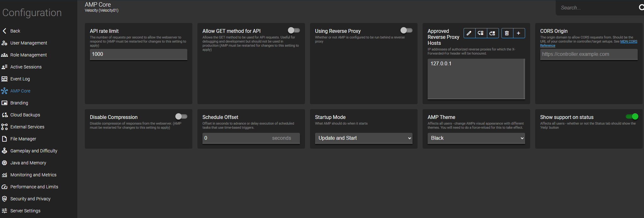Image resolution: width=644 pixels, height=218 pixels.
Task: Open the MDN CORS Reference link
Action: pos(629,42)
